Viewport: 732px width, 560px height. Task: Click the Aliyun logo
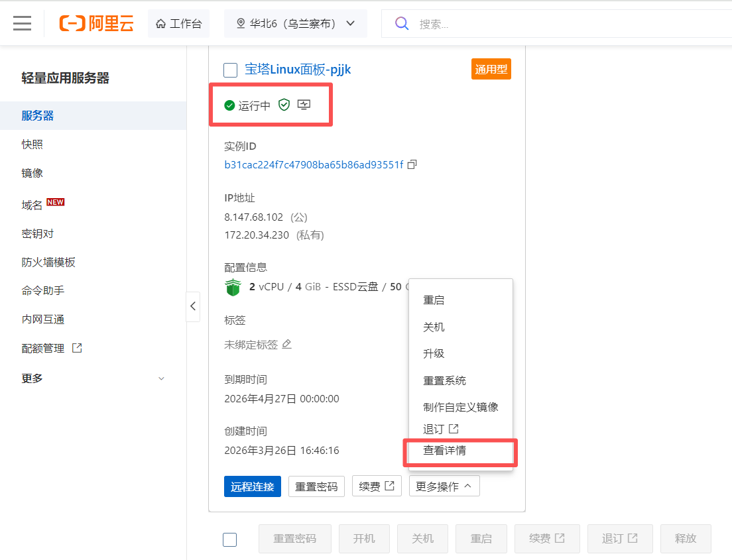click(x=96, y=23)
